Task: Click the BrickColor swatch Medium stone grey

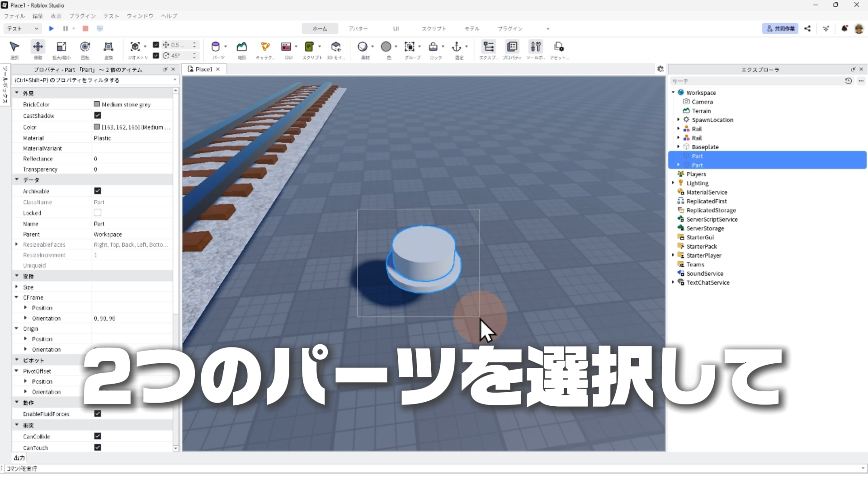Action: click(x=97, y=104)
